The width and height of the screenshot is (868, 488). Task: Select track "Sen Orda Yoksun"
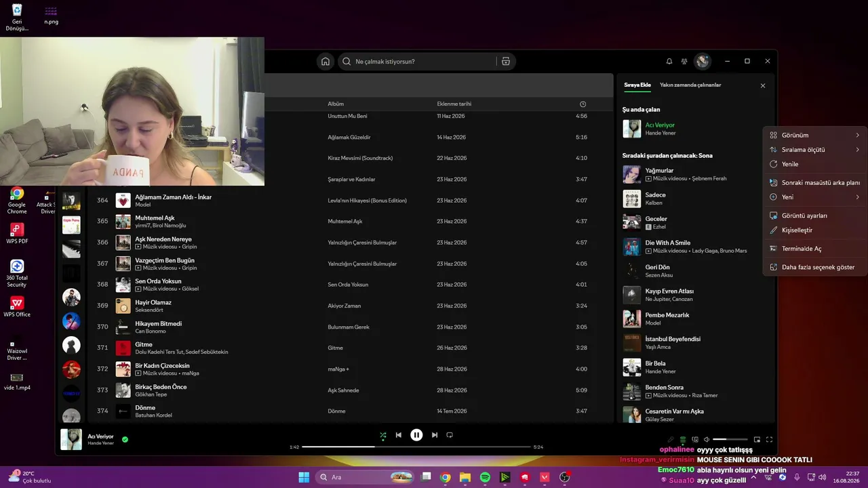coord(158,281)
